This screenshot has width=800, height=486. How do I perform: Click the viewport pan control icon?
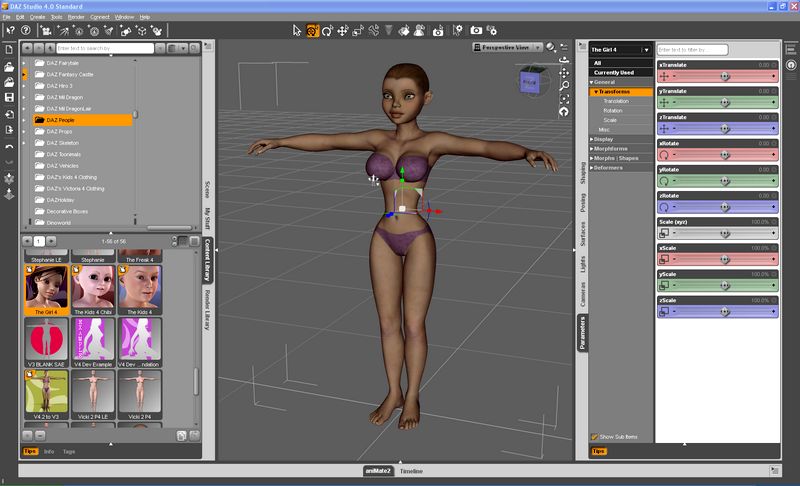[564, 73]
